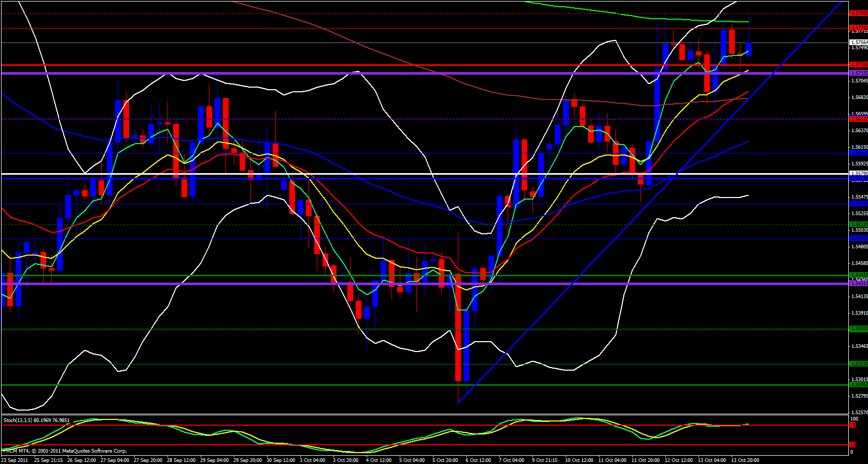Viewport: 868px width, 464px height.
Task: Click the Stoch(13,3,5) indicator label
Action: (x=36, y=420)
